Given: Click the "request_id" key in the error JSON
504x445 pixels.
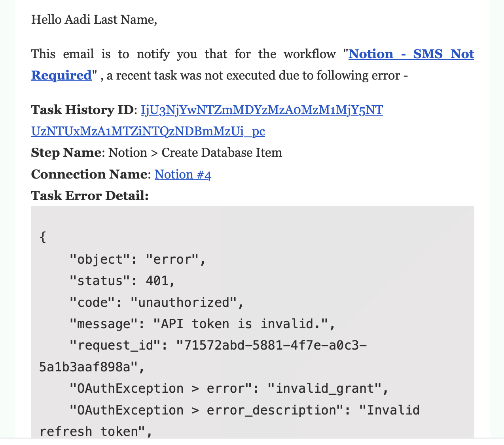Looking at the screenshot, I should click(115, 345).
